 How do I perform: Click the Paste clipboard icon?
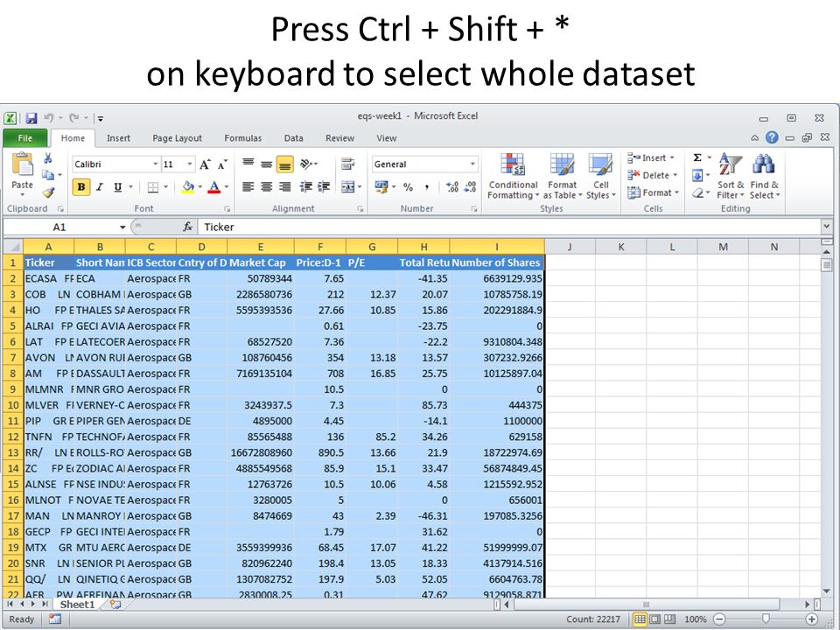[x=23, y=164]
